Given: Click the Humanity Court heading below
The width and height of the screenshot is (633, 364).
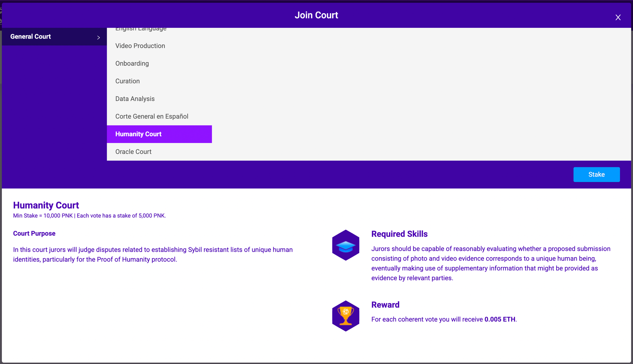Looking at the screenshot, I should [x=46, y=205].
